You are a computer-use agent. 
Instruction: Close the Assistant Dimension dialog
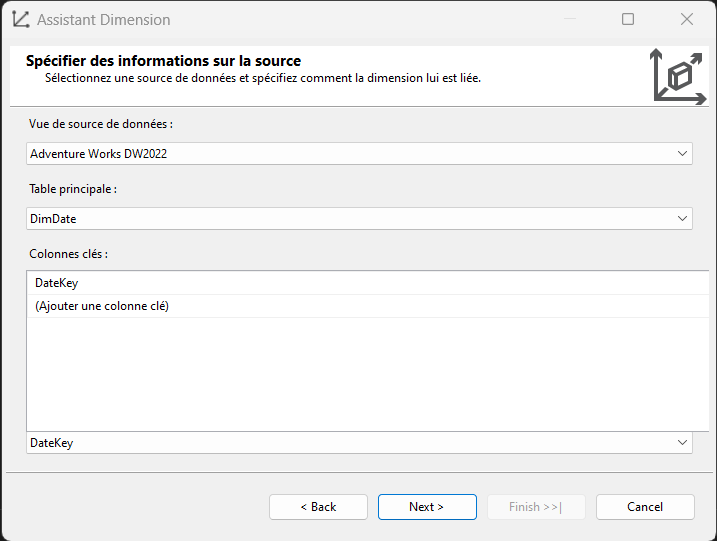tap(687, 19)
